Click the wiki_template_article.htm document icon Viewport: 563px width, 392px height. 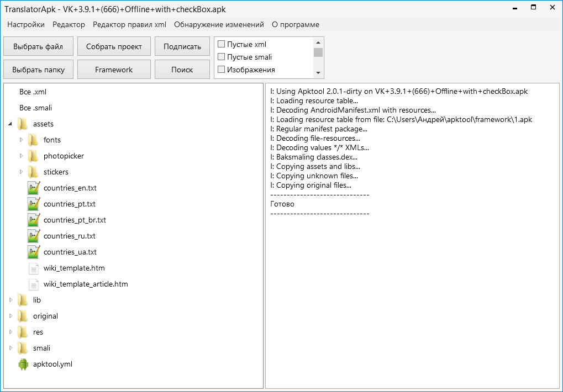coord(33,284)
